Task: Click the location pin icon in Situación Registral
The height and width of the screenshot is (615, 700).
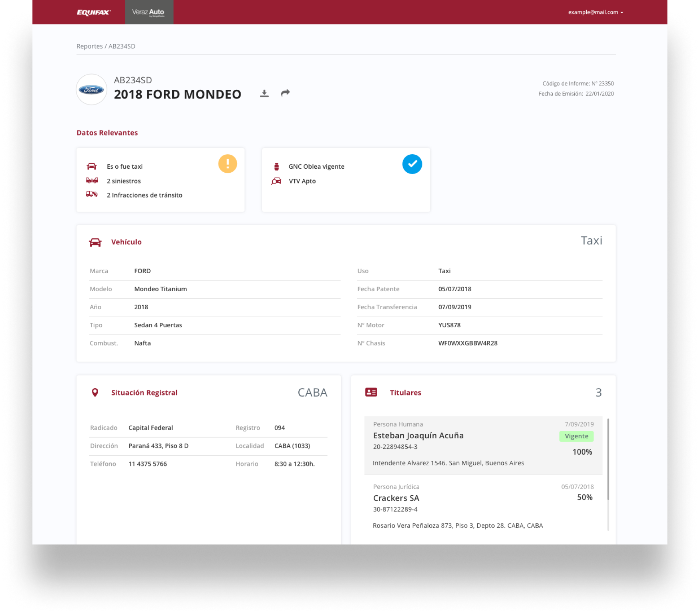Action: (x=95, y=393)
